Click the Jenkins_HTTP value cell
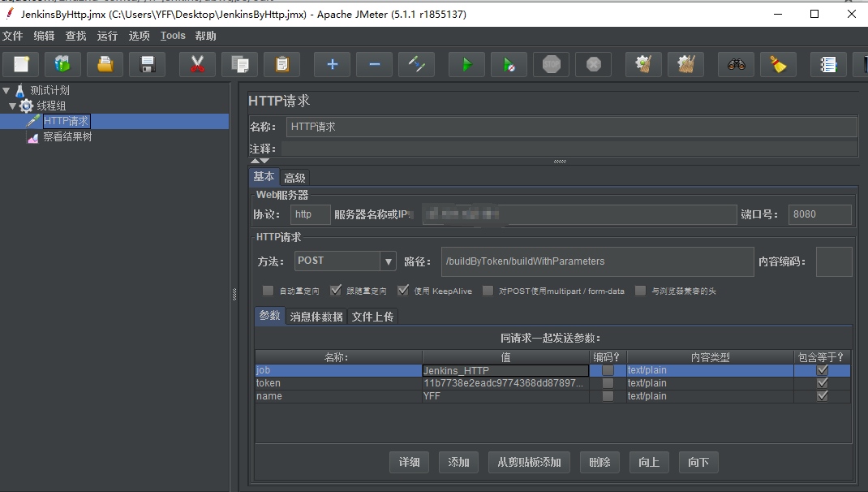The image size is (868, 492). pos(505,370)
